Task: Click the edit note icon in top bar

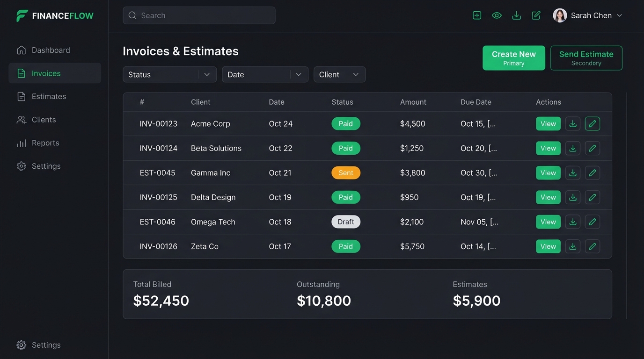Action: 536,15
